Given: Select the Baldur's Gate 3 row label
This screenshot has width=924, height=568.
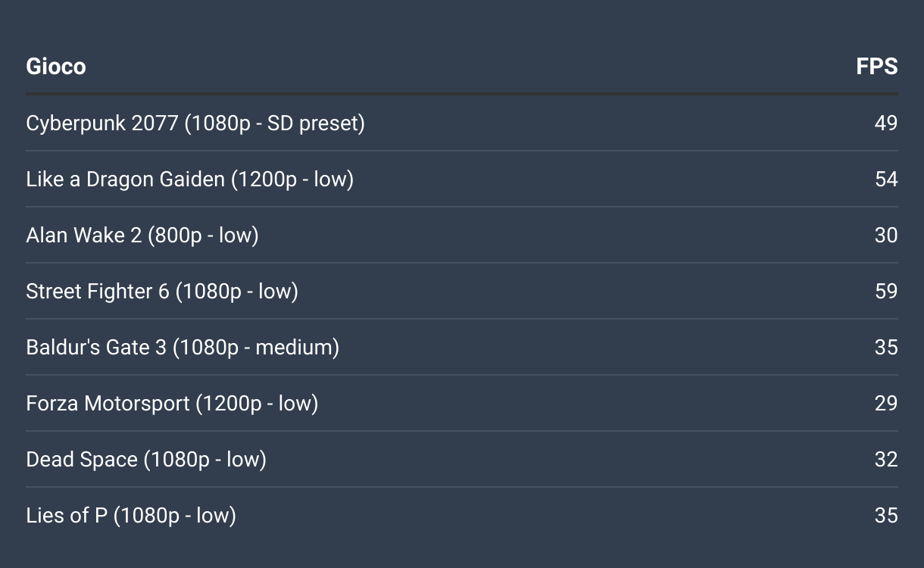Looking at the screenshot, I should click(183, 347).
